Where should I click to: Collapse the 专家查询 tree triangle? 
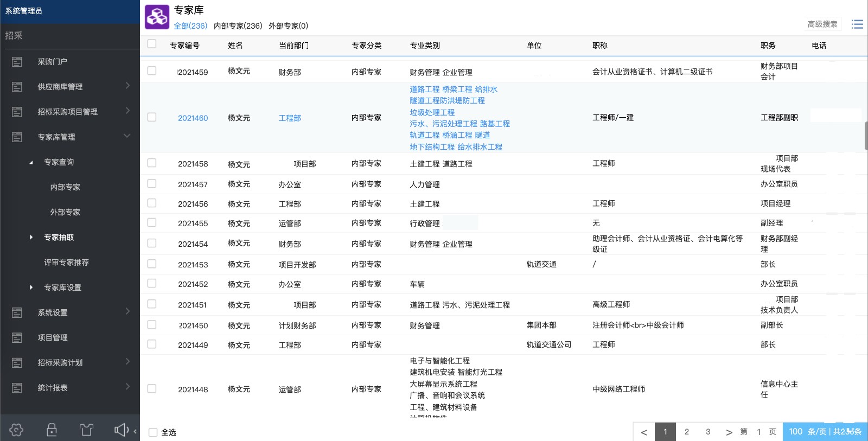31,162
